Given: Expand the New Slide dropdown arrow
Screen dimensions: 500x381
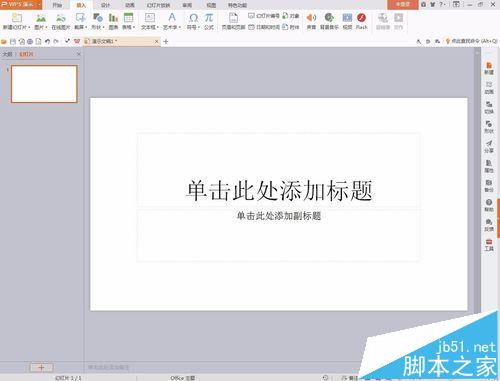Looking at the screenshot, I should click(x=29, y=27).
